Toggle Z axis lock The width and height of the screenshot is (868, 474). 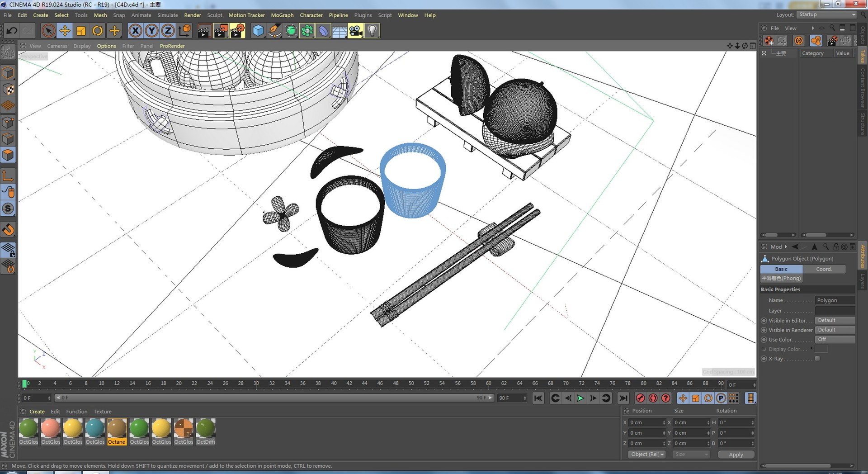168,31
